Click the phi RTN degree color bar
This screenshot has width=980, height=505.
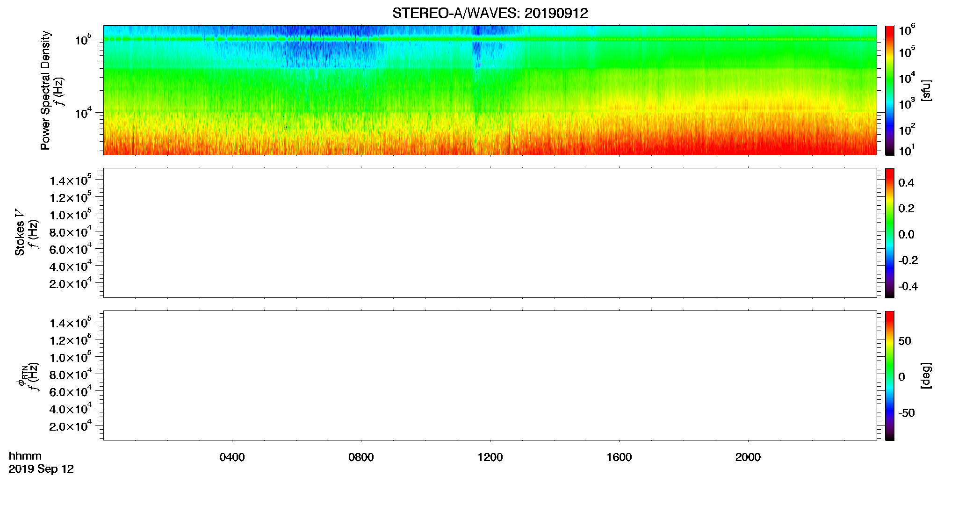890,375
